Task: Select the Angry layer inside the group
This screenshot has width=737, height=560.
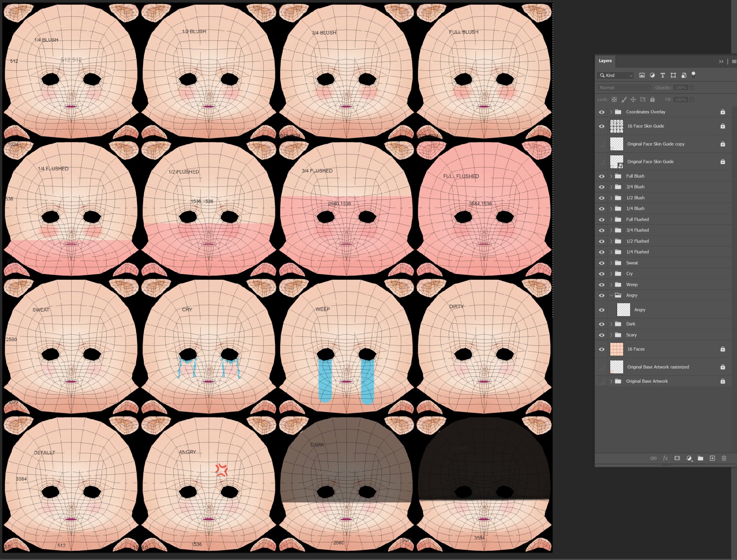Action: point(639,310)
